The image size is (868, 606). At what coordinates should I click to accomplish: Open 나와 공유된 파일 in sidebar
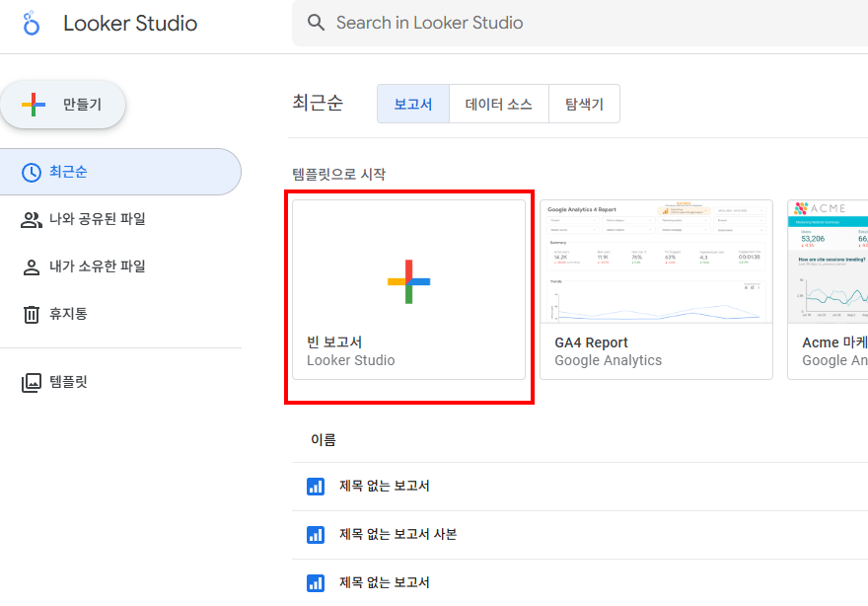point(120,219)
